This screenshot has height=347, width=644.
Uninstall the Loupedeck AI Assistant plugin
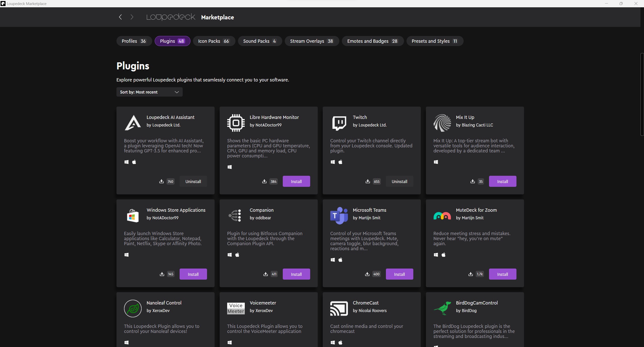click(193, 181)
